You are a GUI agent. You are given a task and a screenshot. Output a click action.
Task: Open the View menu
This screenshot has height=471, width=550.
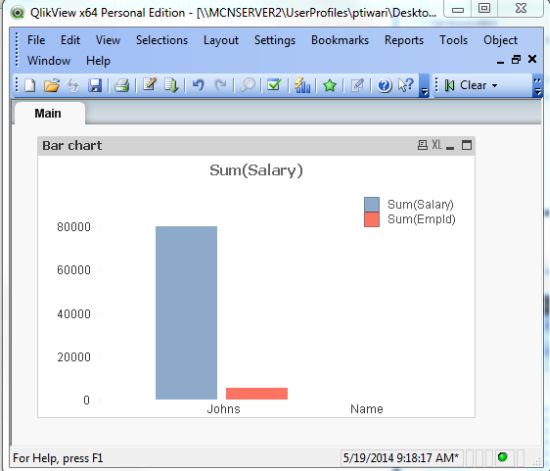(x=108, y=40)
